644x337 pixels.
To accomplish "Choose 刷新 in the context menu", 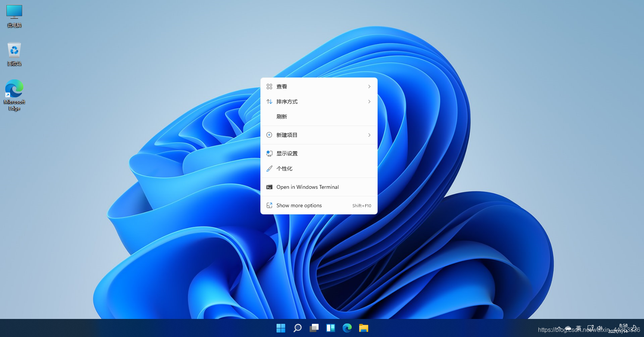I will (319, 117).
